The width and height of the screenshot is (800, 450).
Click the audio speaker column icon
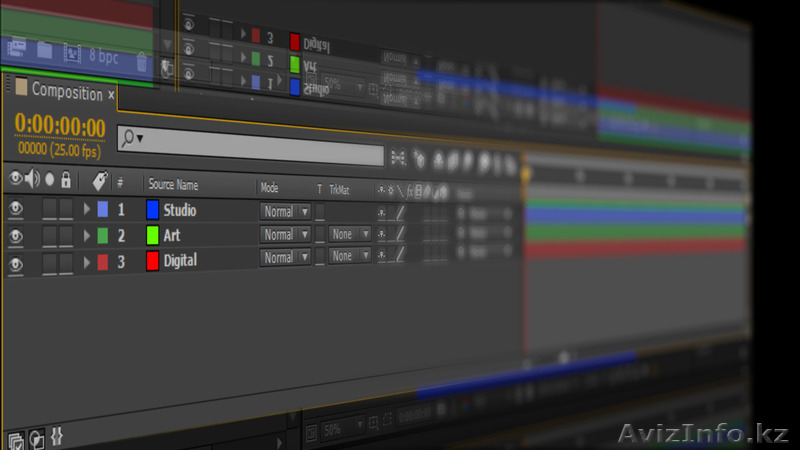[32, 180]
